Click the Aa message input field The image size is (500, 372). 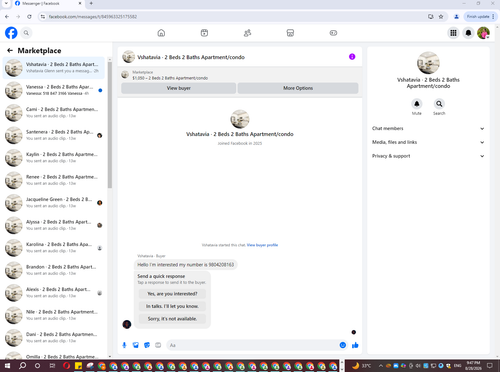252,345
